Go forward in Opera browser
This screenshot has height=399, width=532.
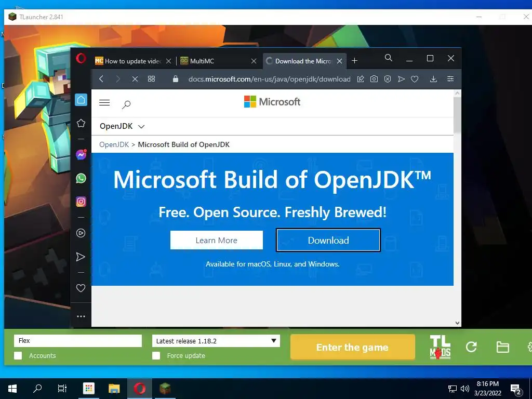point(118,79)
